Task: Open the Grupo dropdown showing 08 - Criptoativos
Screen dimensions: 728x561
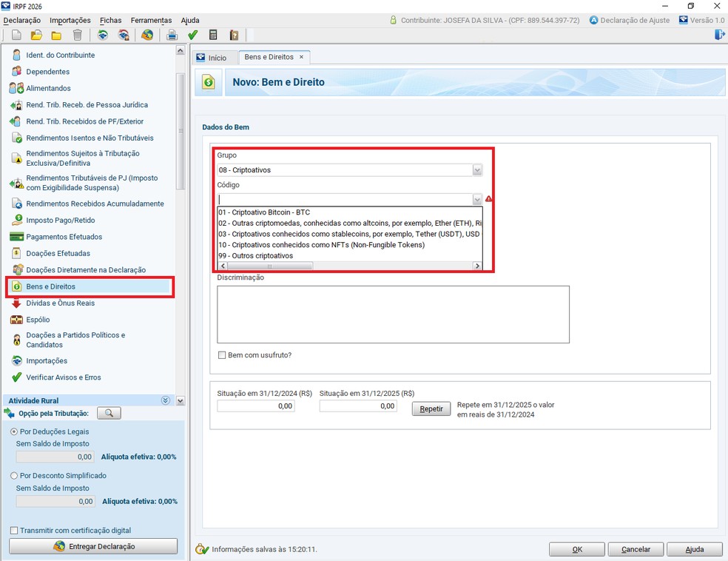Action: click(x=349, y=170)
